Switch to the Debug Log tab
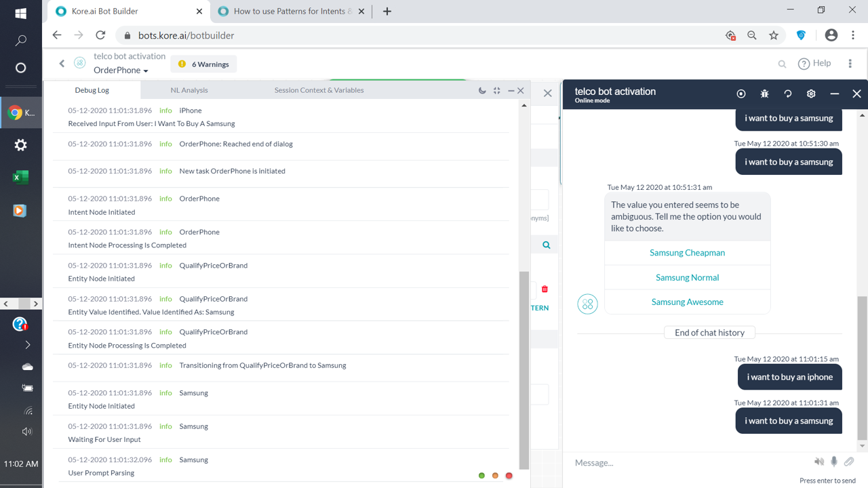This screenshot has width=868, height=488. [92, 90]
